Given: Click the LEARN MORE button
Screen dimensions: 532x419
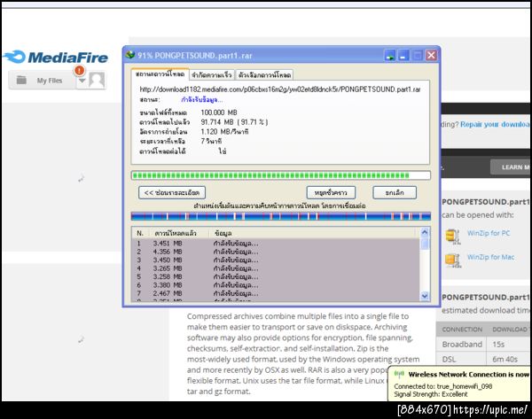Looking at the screenshot, I should tap(511, 167).
